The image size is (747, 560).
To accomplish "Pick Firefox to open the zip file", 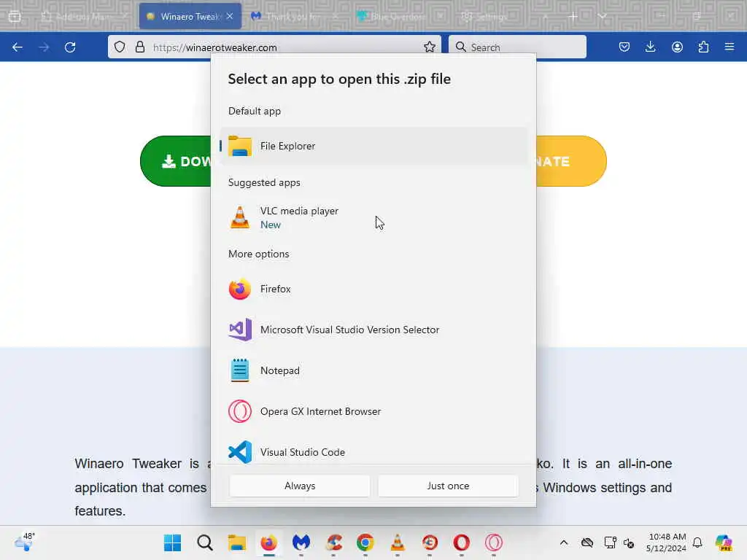I will [x=373, y=289].
